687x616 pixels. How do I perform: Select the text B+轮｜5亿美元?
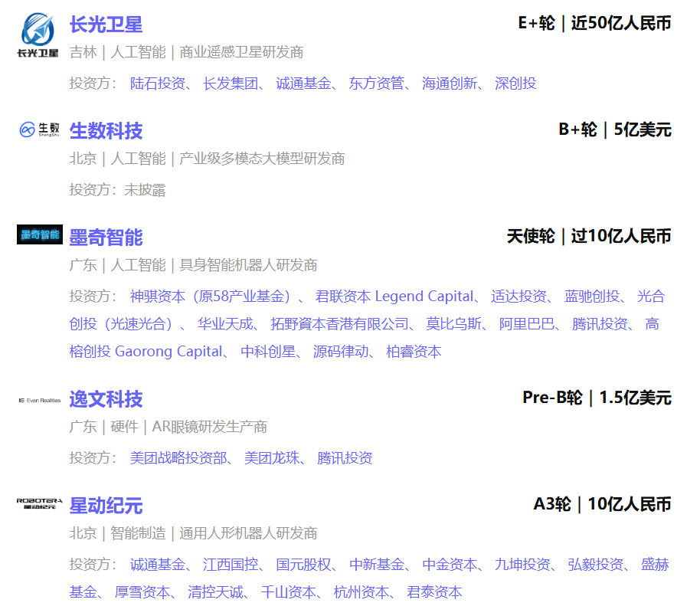coord(615,129)
